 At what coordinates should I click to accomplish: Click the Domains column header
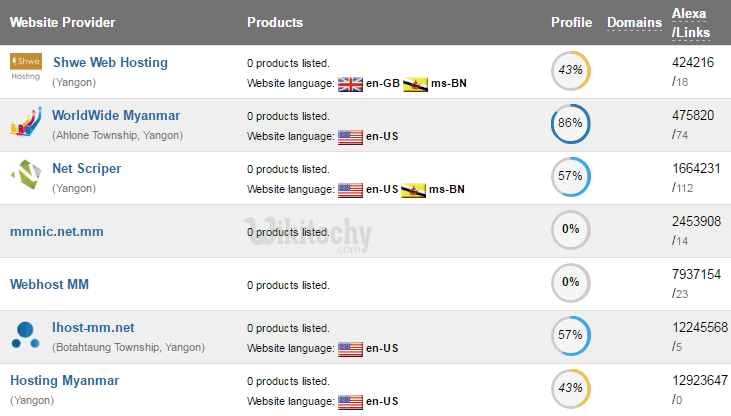(634, 22)
